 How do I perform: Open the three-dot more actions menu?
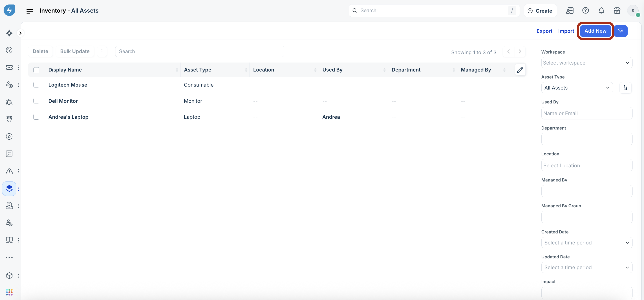click(x=102, y=51)
